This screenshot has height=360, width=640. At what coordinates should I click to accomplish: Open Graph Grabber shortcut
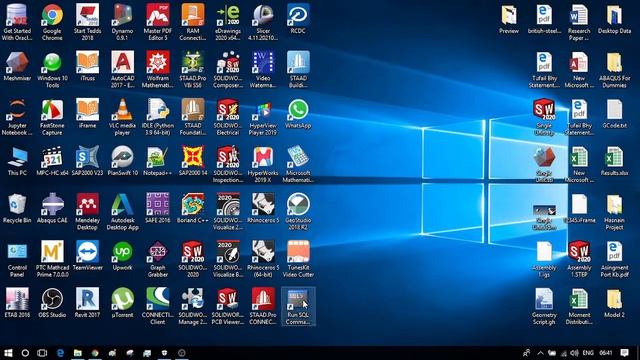coord(158,259)
